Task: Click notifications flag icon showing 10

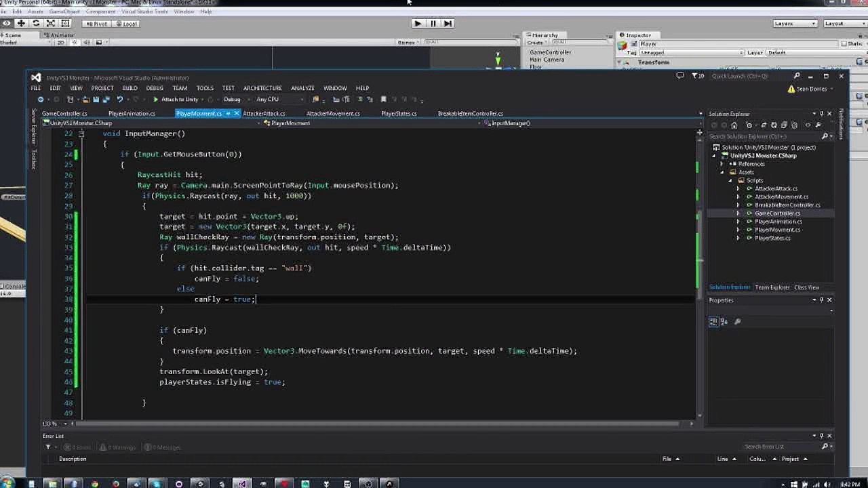Action: 697,76
